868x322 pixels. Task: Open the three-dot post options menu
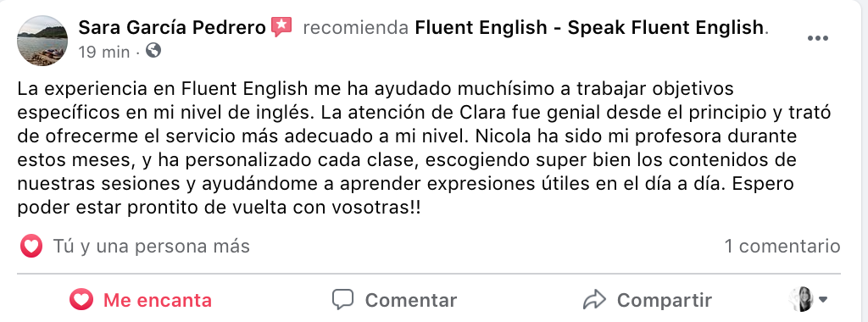[x=817, y=38]
